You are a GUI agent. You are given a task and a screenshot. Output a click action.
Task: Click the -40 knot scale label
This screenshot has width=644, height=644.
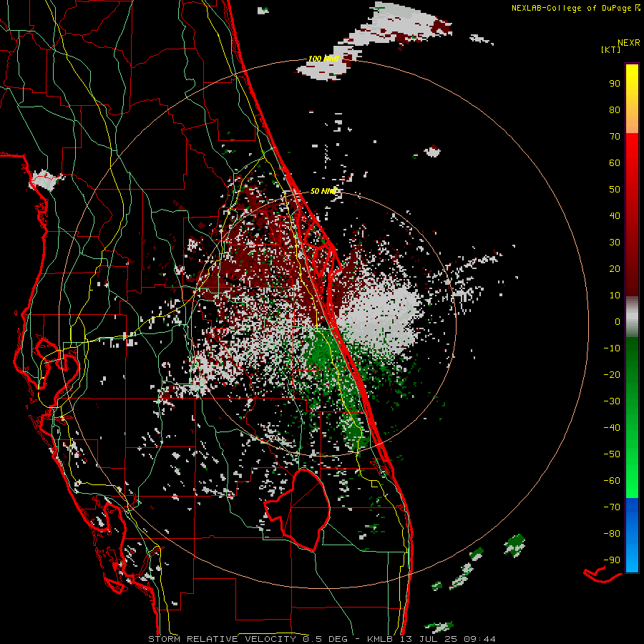point(612,428)
